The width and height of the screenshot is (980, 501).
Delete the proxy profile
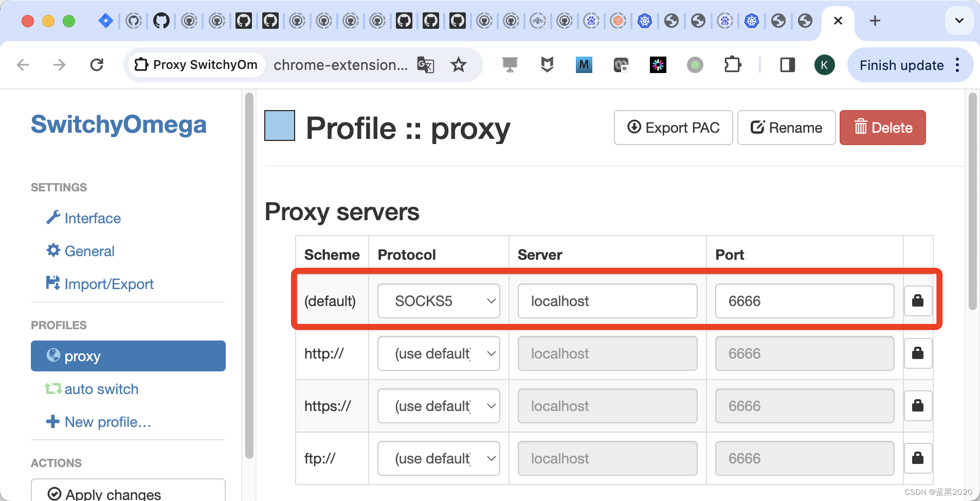(x=883, y=128)
